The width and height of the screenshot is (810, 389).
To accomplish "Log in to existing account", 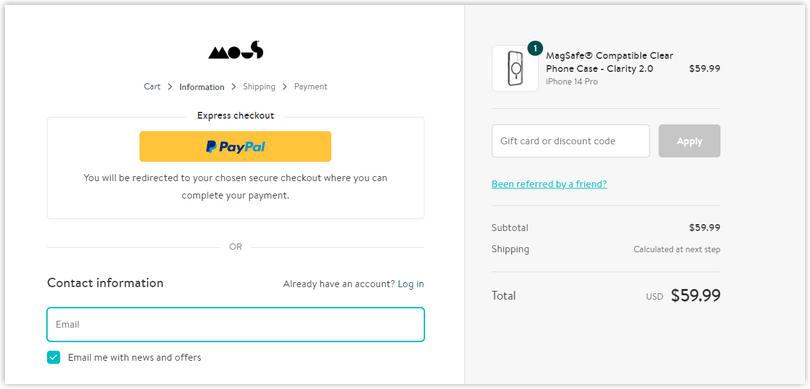I will [x=411, y=284].
